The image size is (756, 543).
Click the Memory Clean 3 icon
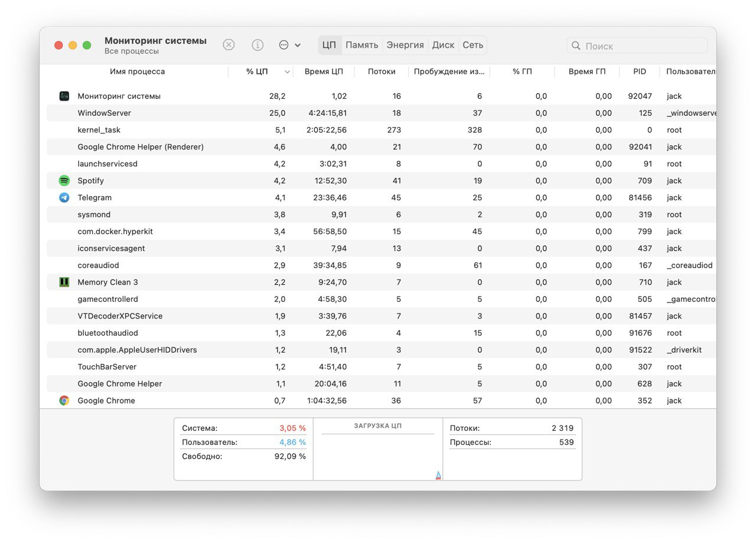pos(64,282)
